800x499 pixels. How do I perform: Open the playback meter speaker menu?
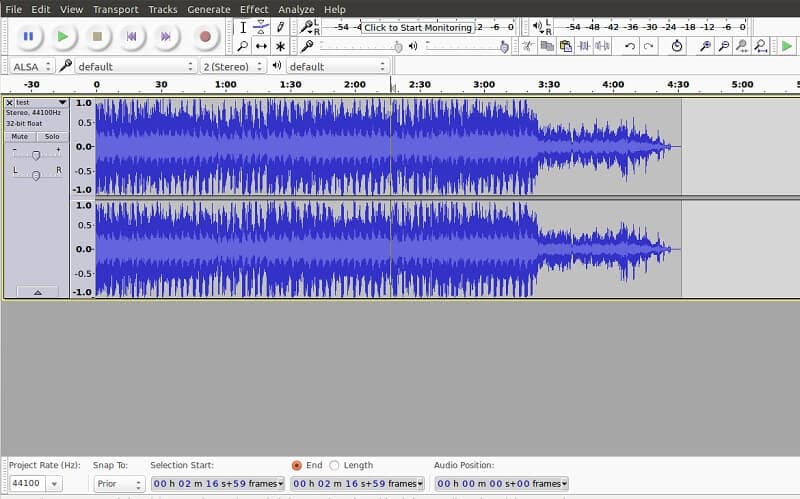pyautogui.click(x=540, y=27)
